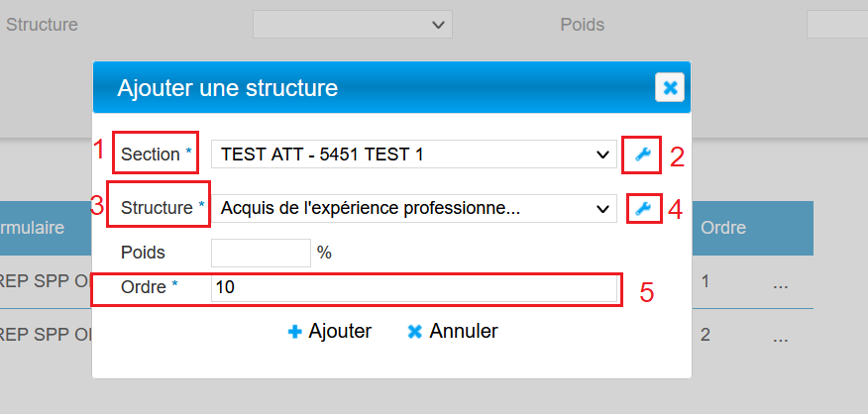Click the Ordre field containing 10

pos(413,288)
